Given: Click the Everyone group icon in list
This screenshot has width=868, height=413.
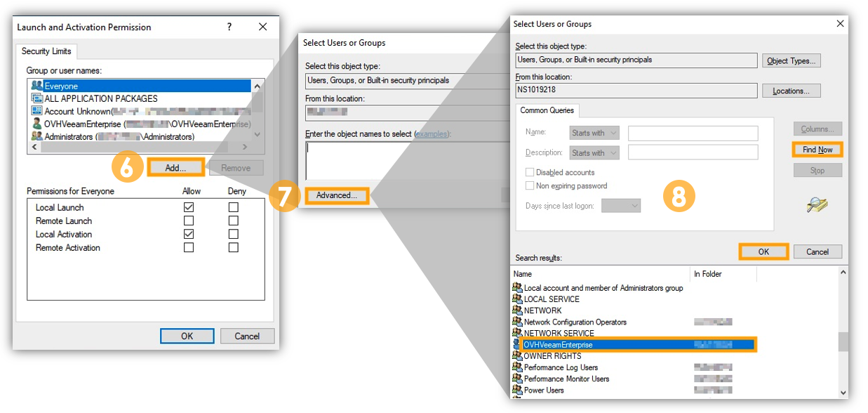Looking at the screenshot, I should [37, 86].
